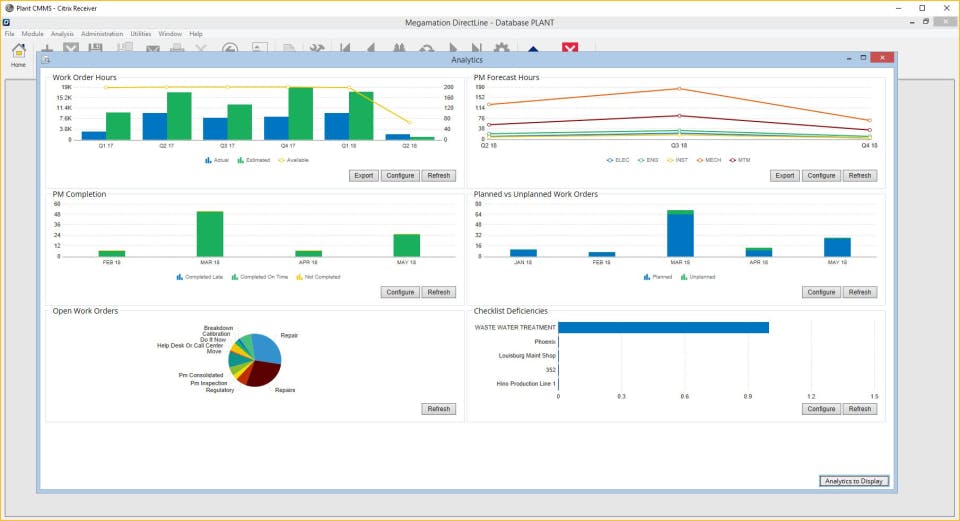The width and height of the screenshot is (960, 521).
Task: Click the last-record navigation arrow icon
Action: click(x=476, y=48)
